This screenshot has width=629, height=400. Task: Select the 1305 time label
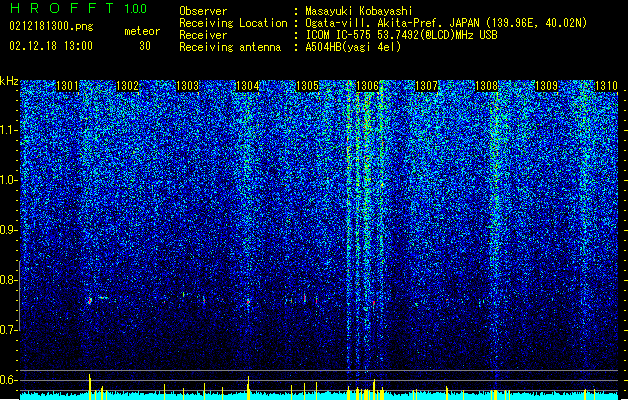[x=307, y=86]
